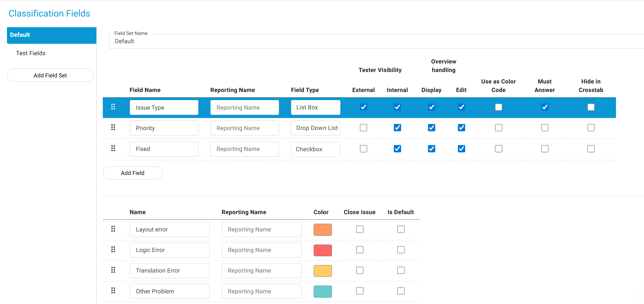This screenshot has height=304, width=644.
Task: Uncheck Must Answer for Issue Type
Action: [545, 107]
